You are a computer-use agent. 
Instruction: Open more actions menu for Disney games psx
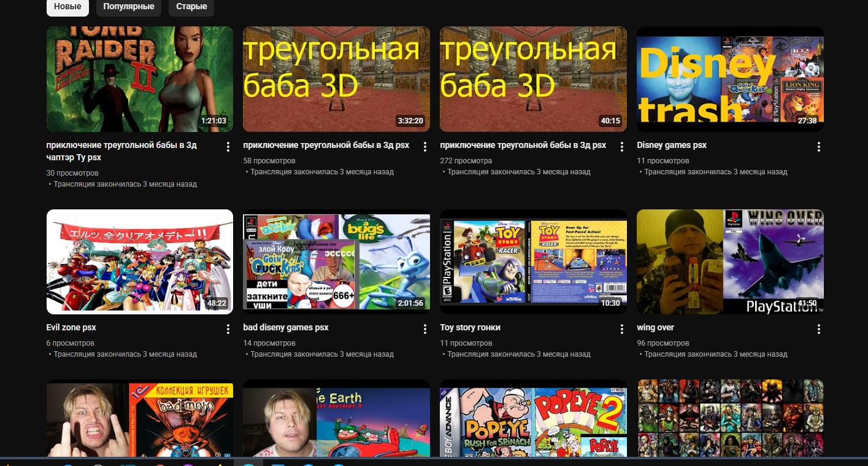click(818, 147)
